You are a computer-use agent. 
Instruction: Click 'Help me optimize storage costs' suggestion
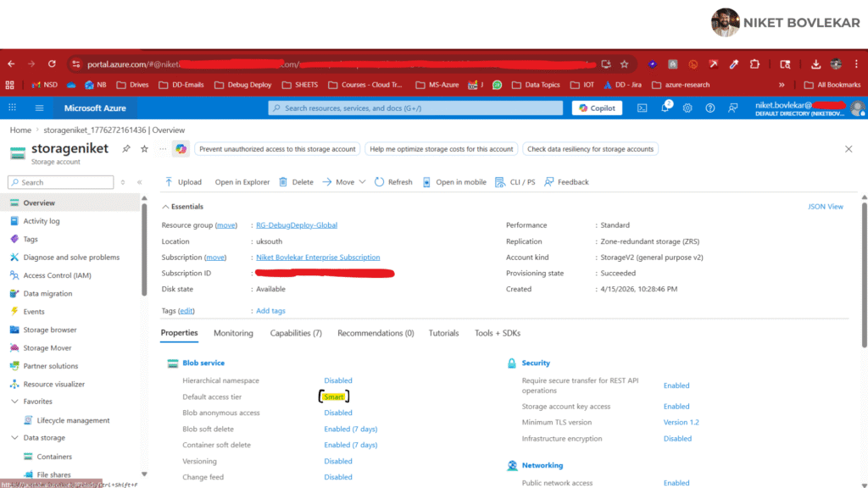pyautogui.click(x=441, y=149)
